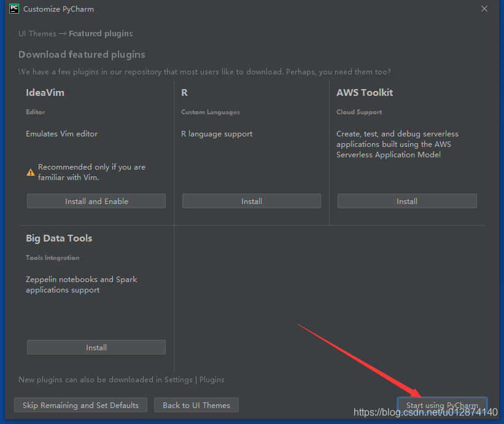Click the Big Data Tools title
The width and height of the screenshot is (504, 424).
pyautogui.click(x=59, y=238)
